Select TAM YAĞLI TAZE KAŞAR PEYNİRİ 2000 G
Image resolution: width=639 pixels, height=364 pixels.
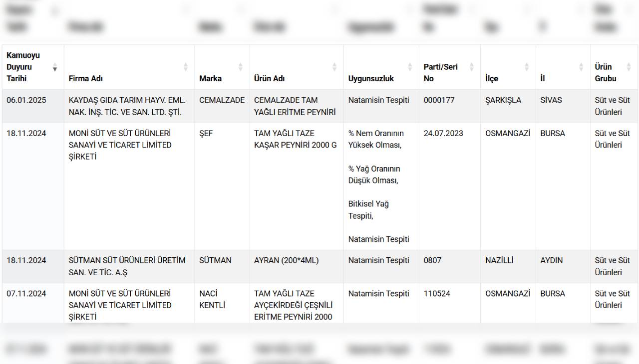click(x=296, y=139)
